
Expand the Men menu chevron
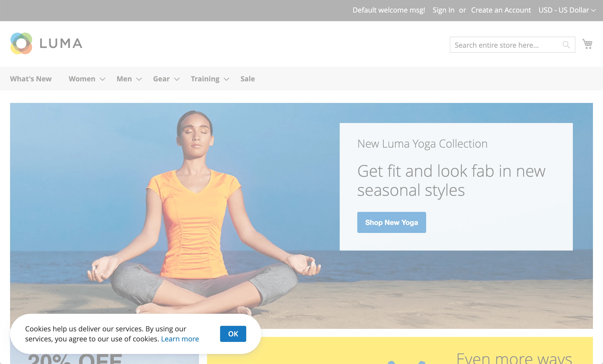139,79
